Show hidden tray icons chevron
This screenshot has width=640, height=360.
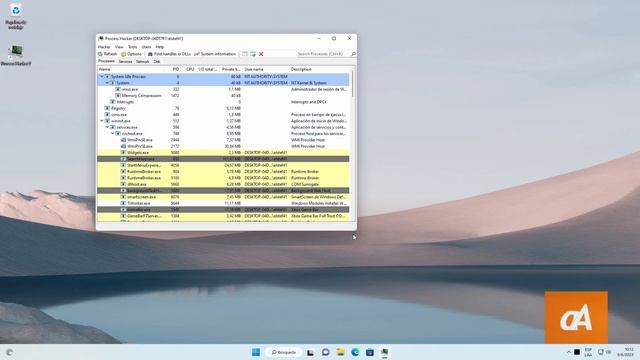(569, 352)
